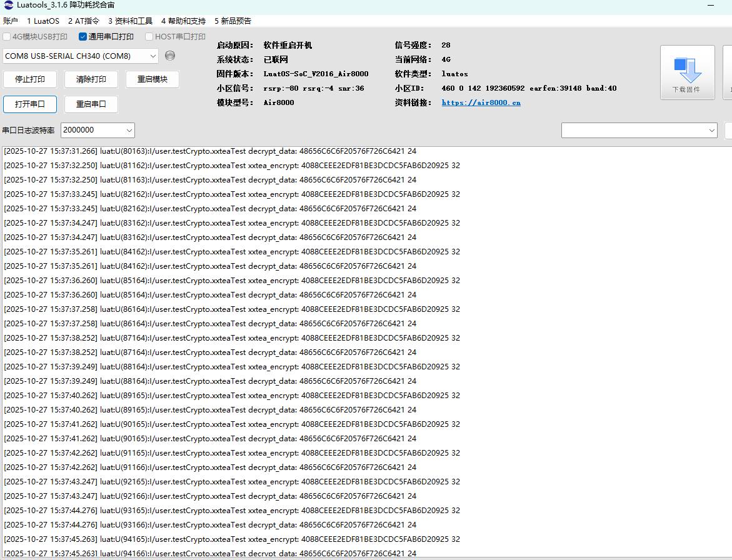Uncheck the 通用串口打印 checkbox
The width and height of the screenshot is (732, 560).
83,37
